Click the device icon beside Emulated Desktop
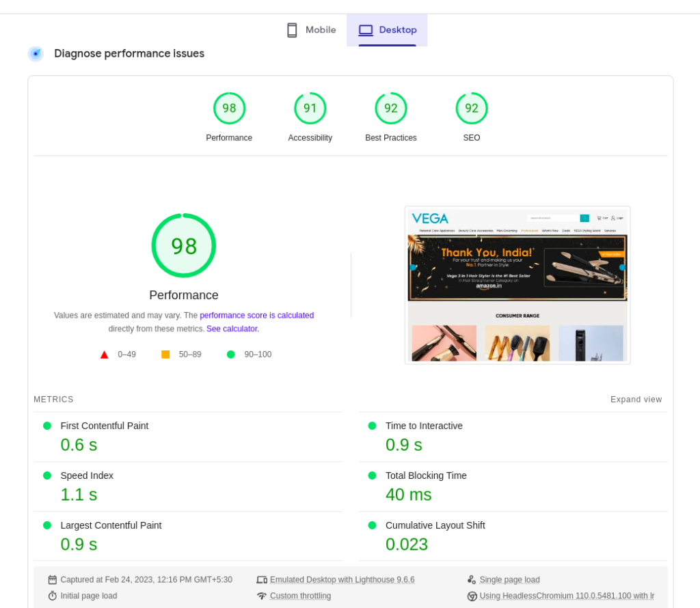The image size is (700, 608). coord(262,579)
